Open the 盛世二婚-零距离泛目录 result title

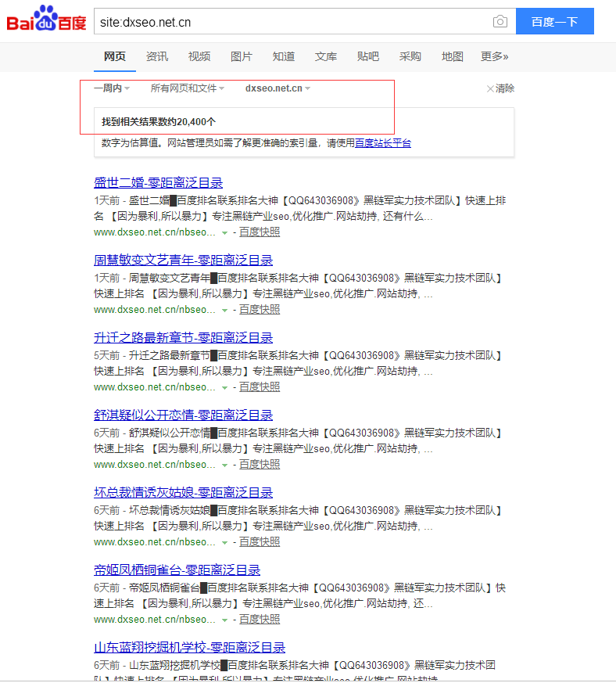click(158, 183)
